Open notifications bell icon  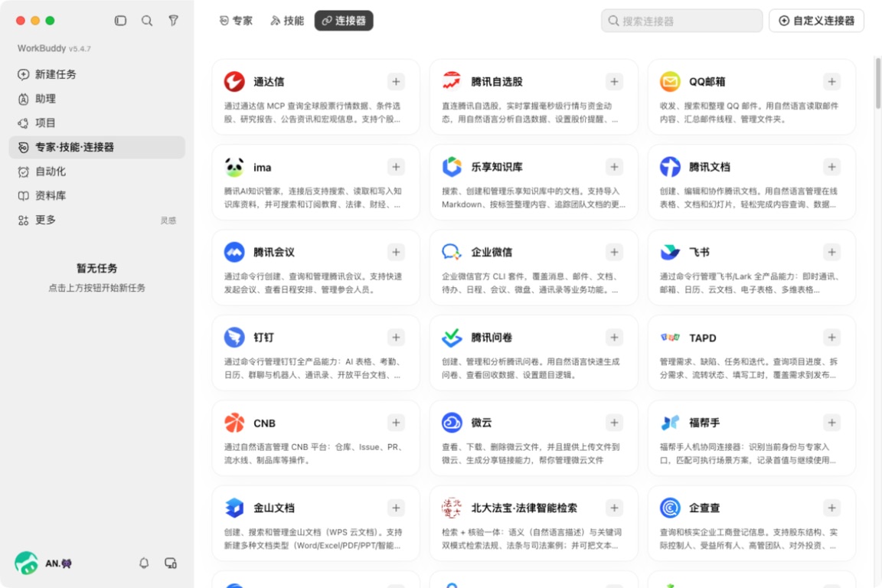click(144, 563)
